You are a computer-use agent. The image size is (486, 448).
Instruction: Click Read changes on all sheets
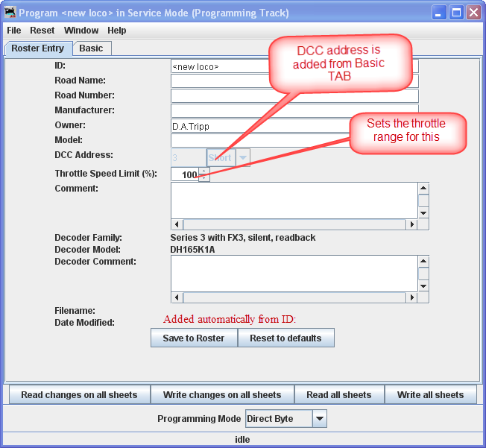[x=79, y=395]
